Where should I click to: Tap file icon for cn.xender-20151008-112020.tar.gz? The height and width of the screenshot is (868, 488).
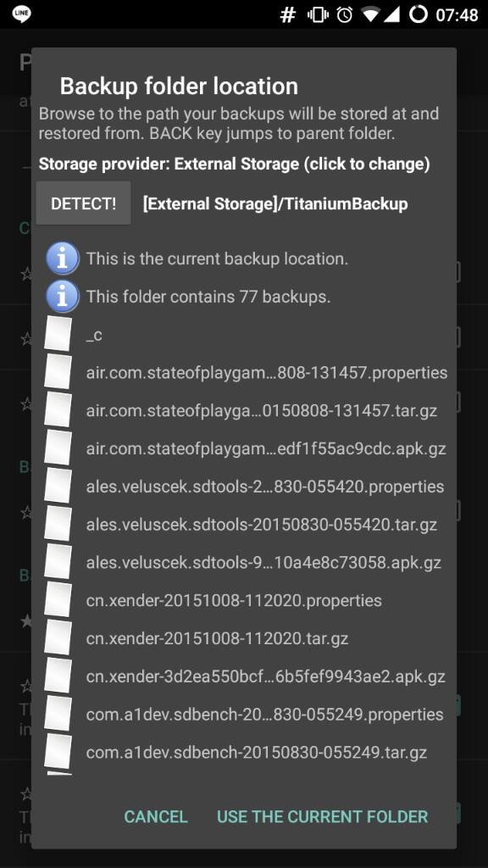58,637
